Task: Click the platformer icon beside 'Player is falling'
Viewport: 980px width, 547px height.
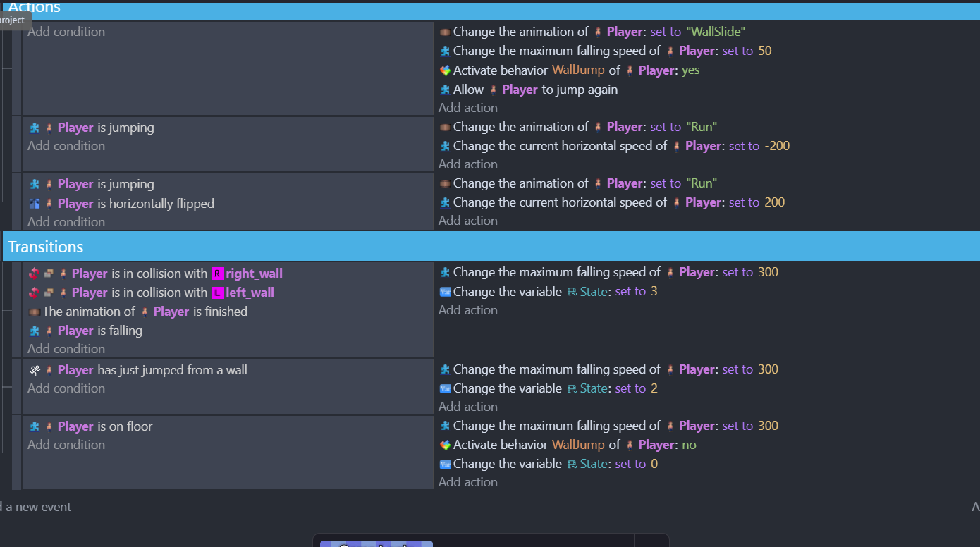Action: click(35, 331)
